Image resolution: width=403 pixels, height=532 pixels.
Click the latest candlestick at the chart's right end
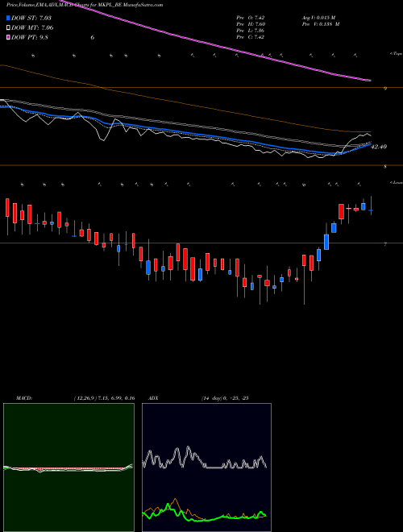pos(371,210)
